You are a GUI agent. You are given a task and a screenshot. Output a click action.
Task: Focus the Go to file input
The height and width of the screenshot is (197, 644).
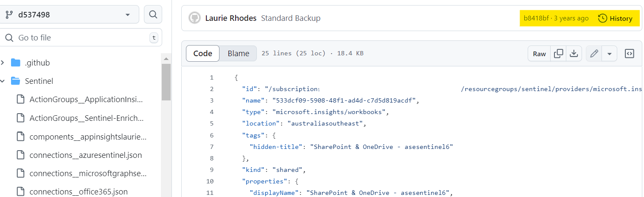click(81, 38)
